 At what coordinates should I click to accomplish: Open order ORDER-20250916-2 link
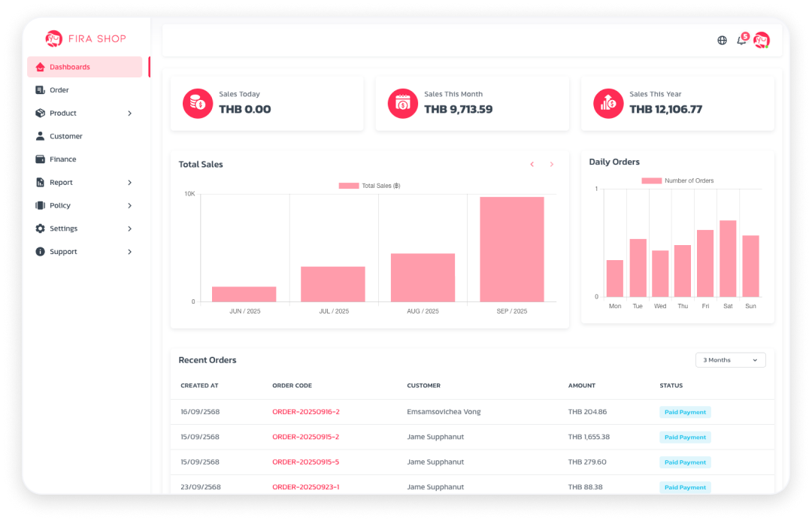pyautogui.click(x=306, y=411)
